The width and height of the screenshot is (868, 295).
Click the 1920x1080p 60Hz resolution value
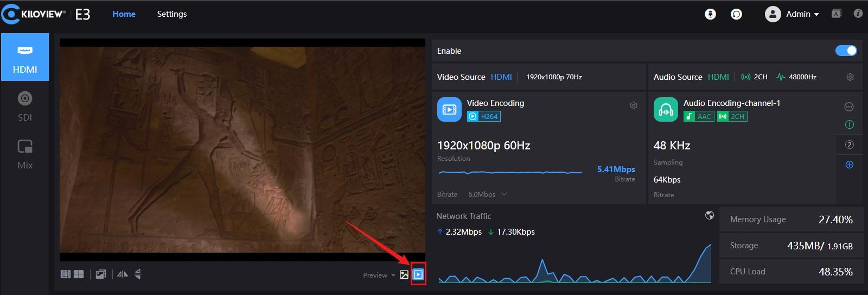[x=484, y=146]
